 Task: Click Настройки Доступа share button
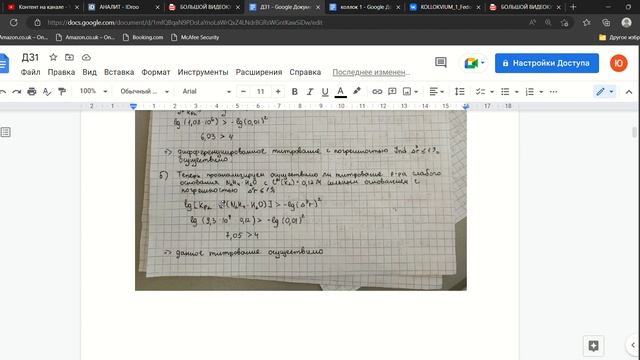point(547,63)
